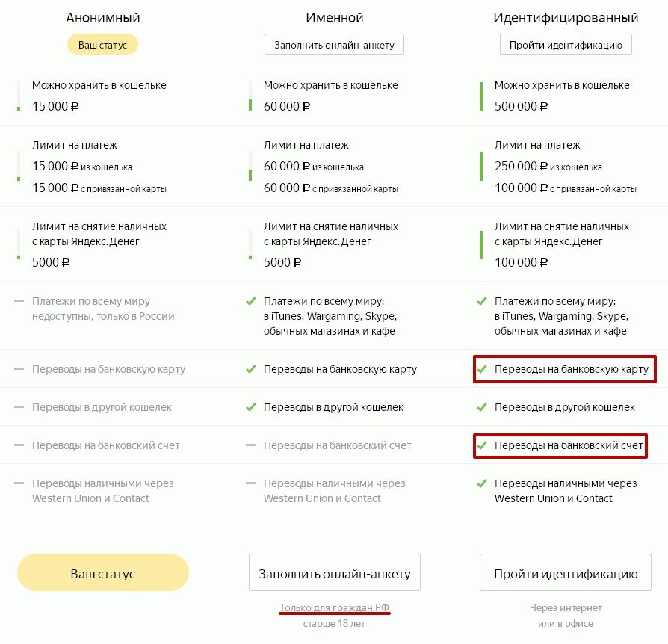Viewport: 668px width, 644px height.
Task: Click the dash icon beside 'Переводы на банковский счет' in Именной
Action: (x=251, y=445)
